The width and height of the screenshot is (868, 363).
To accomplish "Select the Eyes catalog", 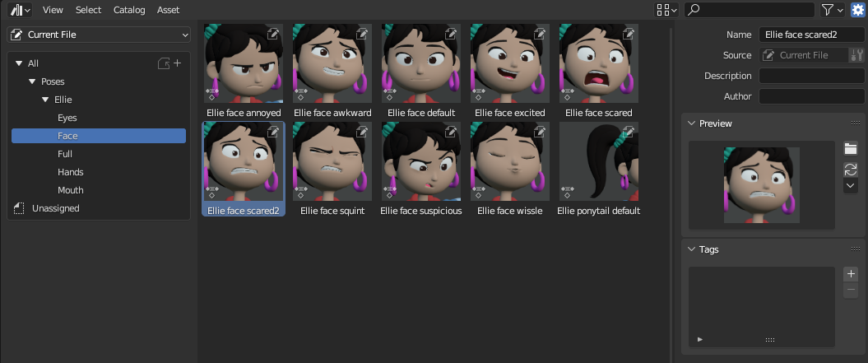I will 99,118.
